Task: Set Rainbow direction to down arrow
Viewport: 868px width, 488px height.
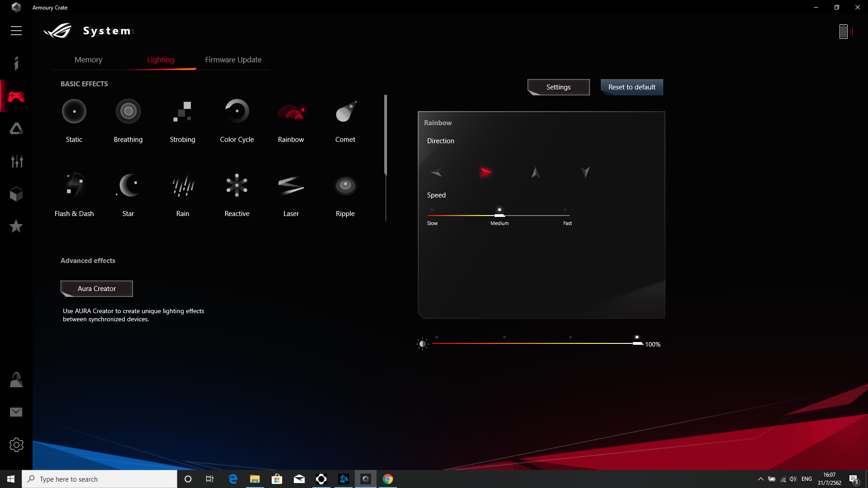Action: [x=585, y=172]
